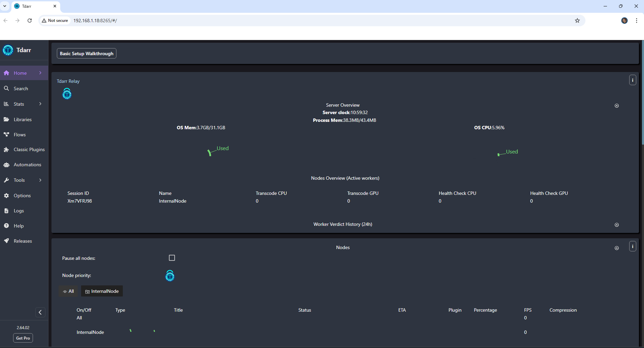
Task: Open the Help section
Action: pos(19,225)
